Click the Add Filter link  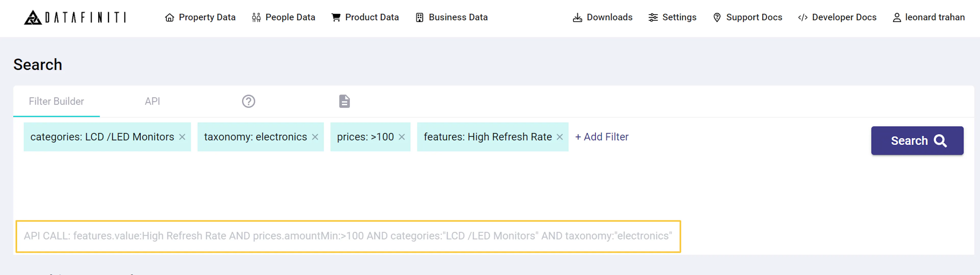point(602,136)
